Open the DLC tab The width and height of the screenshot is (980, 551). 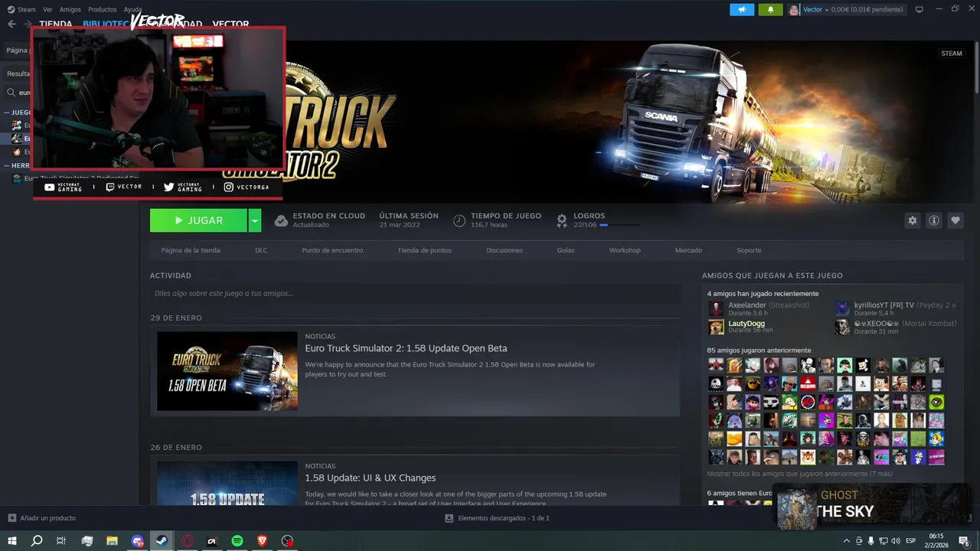pos(261,250)
